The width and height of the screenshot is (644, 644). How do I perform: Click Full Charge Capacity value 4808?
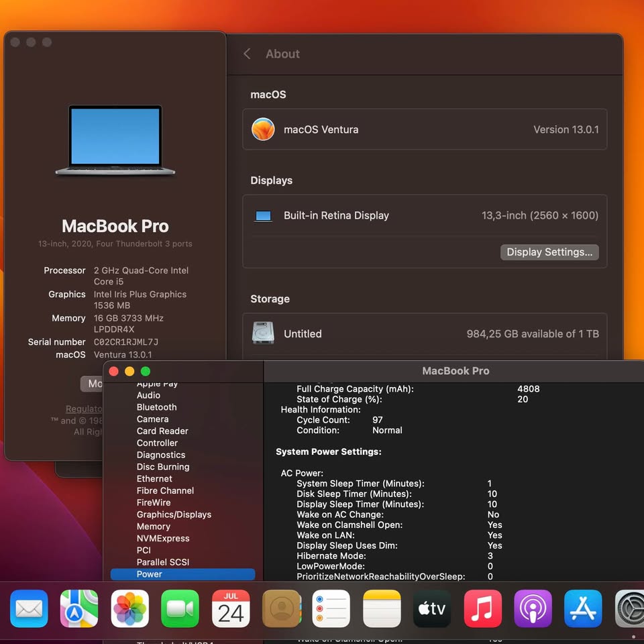point(528,388)
